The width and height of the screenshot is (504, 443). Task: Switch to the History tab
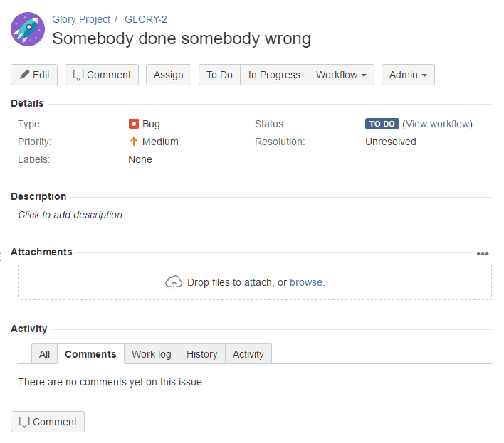202,353
